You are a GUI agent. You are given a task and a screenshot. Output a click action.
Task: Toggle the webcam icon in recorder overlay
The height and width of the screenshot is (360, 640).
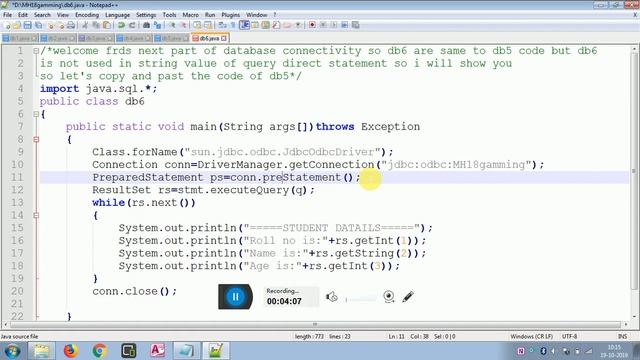(389, 297)
